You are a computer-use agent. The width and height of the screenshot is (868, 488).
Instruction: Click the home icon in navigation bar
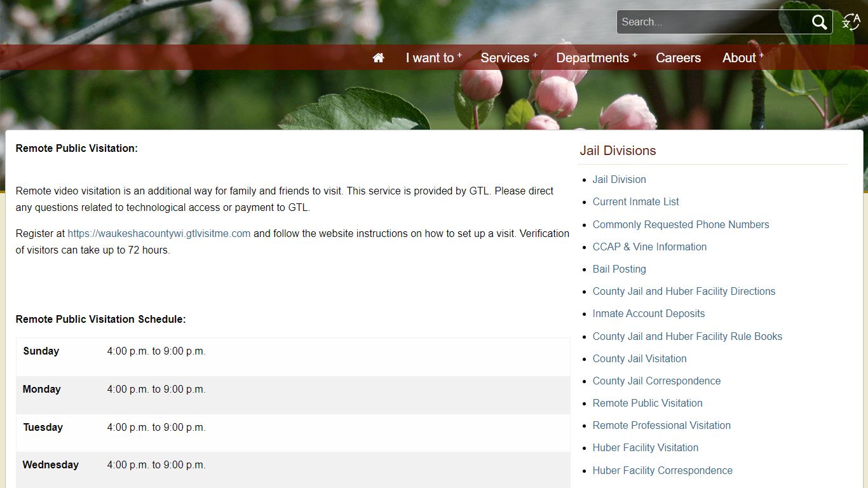coord(379,58)
